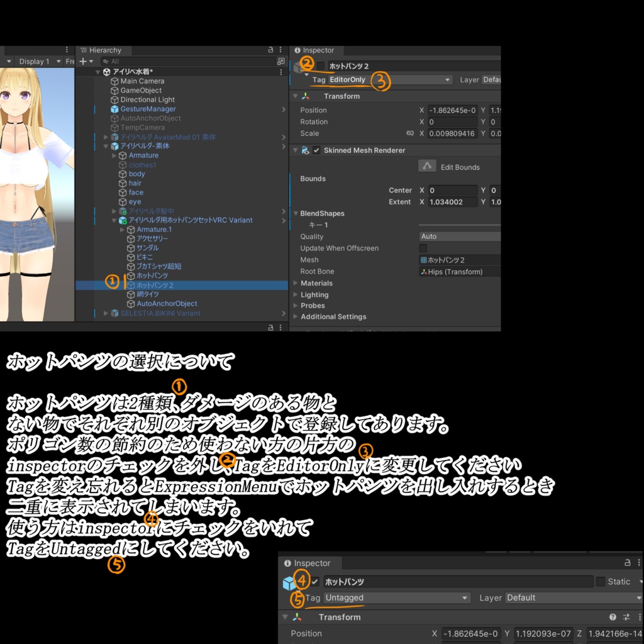644x644 pixels.
Task: Expand the Armature object
Action: pyautogui.click(x=114, y=156)
